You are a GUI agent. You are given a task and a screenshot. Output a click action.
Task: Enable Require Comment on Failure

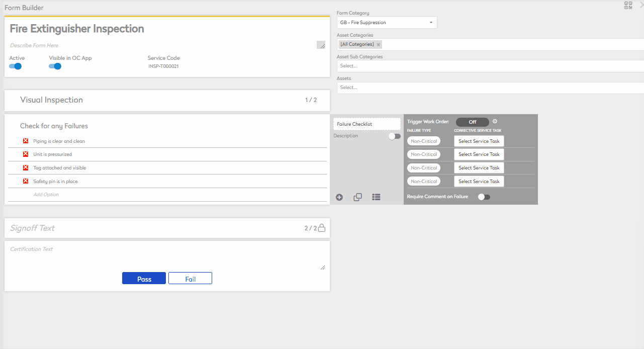(x=484, y=197)
